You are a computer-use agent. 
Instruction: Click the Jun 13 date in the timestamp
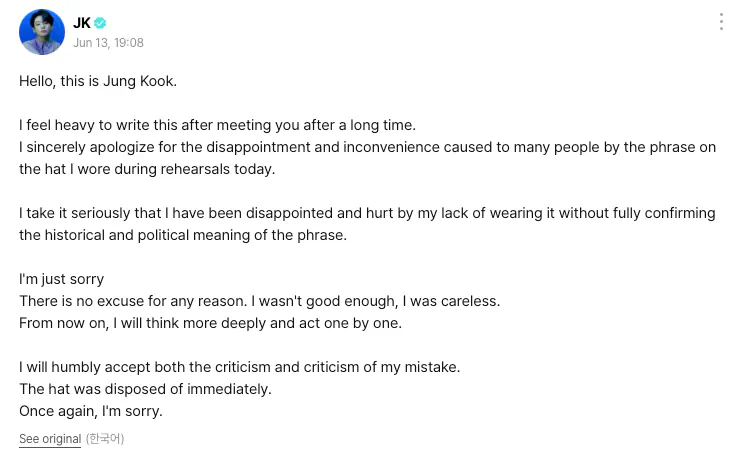91,43
